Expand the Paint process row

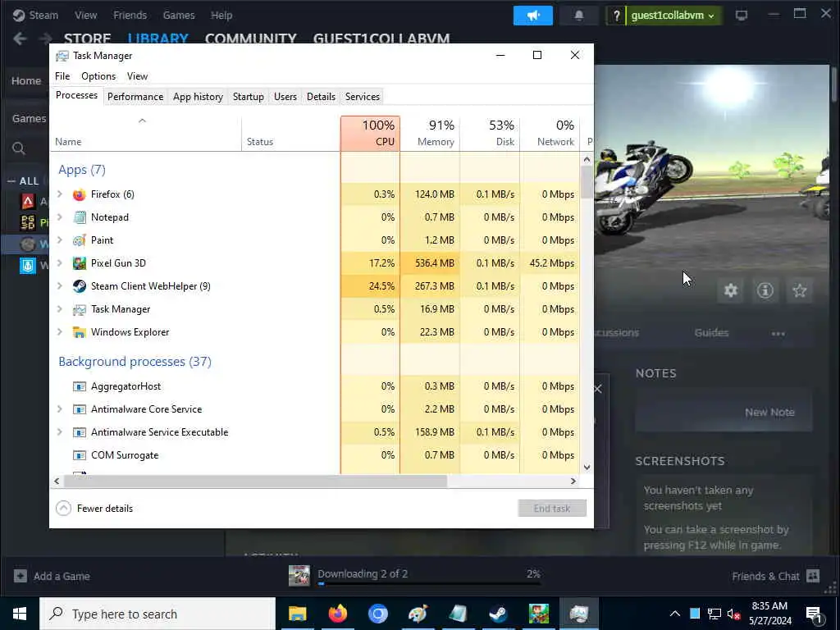60,240
